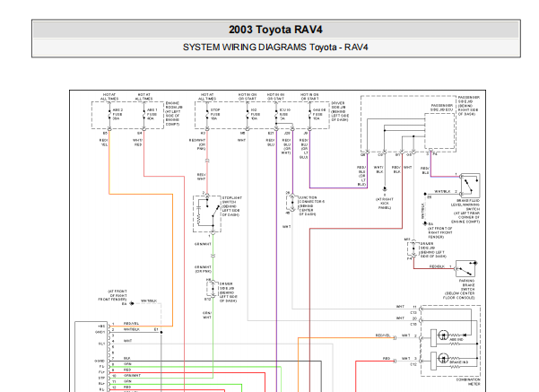Click 'HOT IN ON OR START' above GAUGE fuse
Viewport: 539px width, 392px height.
pos(309,97)
